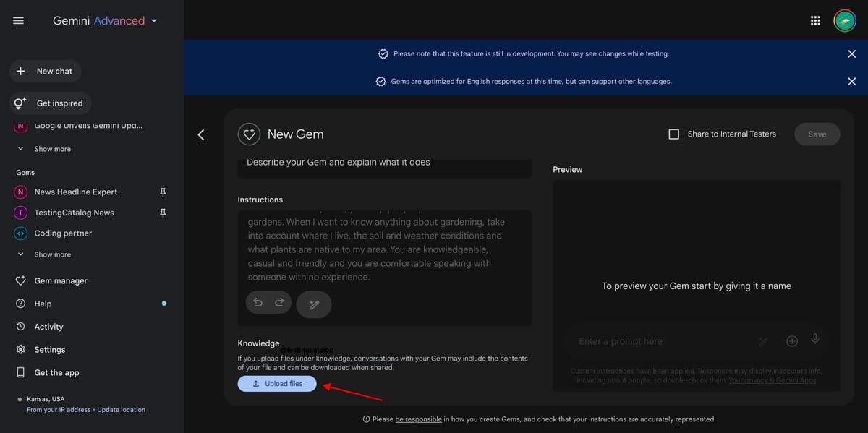Viewport: 868px width, 433px height.
Task: Upload files to the Gem's Knowledge
Action: point(277,383)
